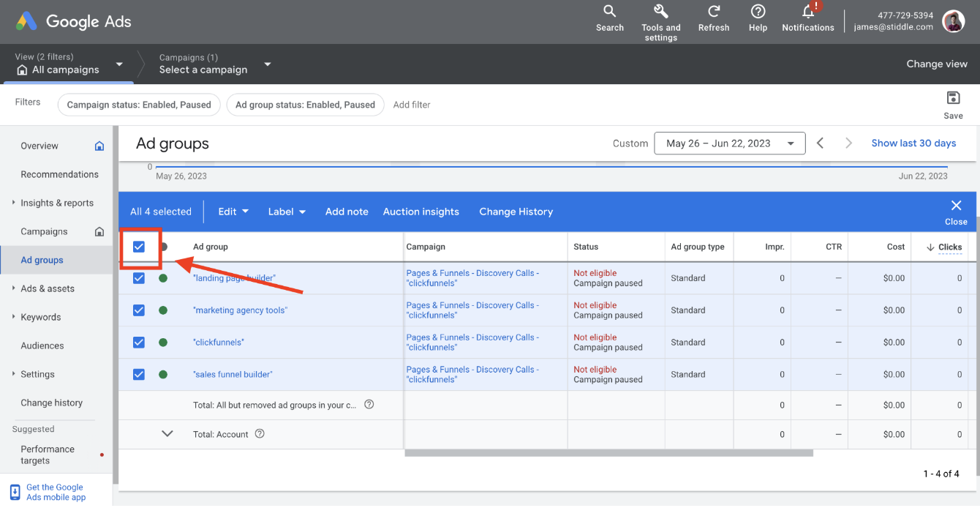Open the Label dropdown menu
980x508 pixels.
[287, 212]
